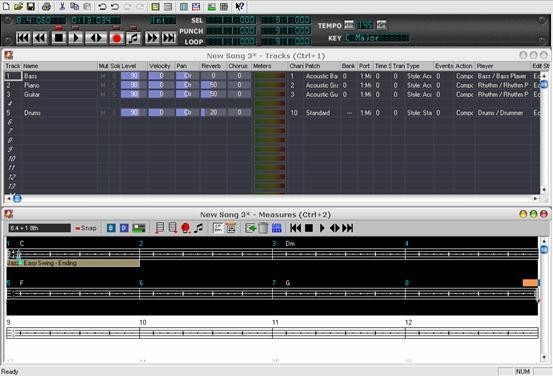
Task: Create a new song with New icon
Action: click(x=6, y=6)
